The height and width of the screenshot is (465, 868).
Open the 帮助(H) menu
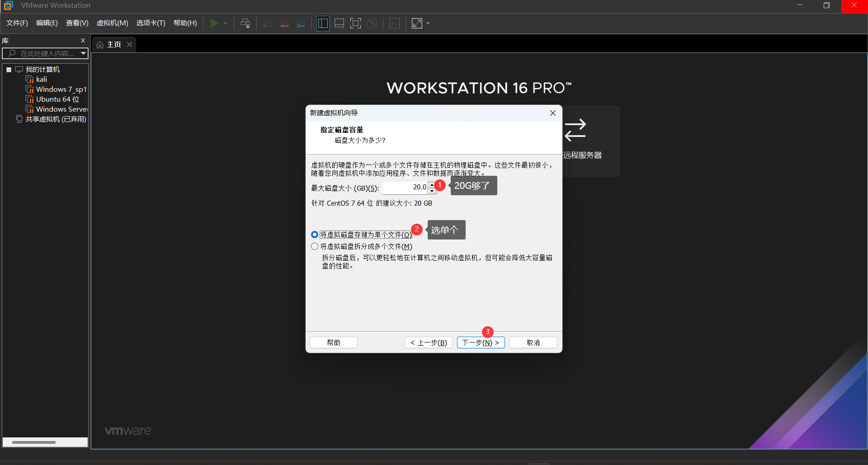pyautogui.click(x=185, y=23)
